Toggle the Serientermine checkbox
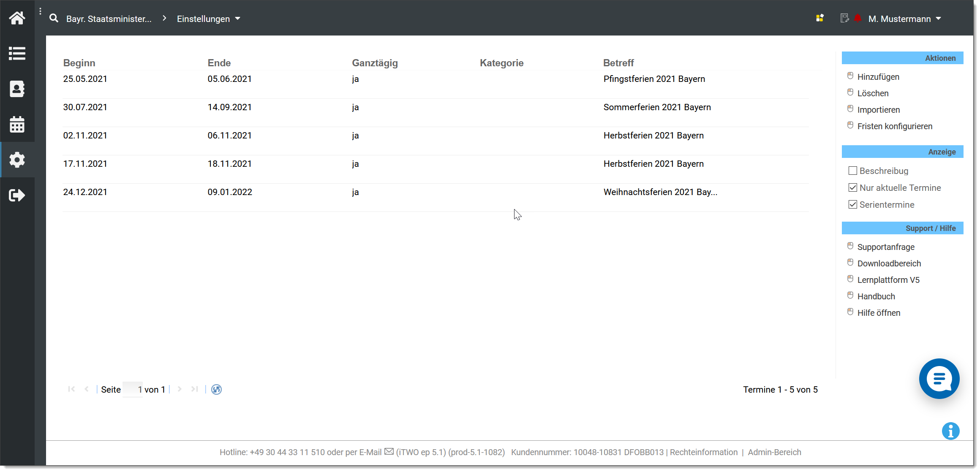The image size is (980, 472). pos(852,205)
